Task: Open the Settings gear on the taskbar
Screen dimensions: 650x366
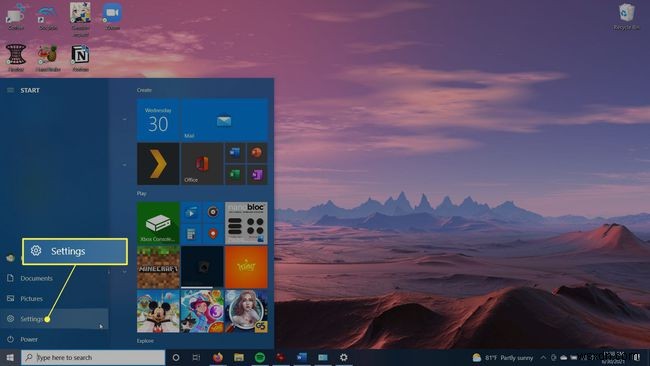Action: pyautogui.click(x=344, y=357)
